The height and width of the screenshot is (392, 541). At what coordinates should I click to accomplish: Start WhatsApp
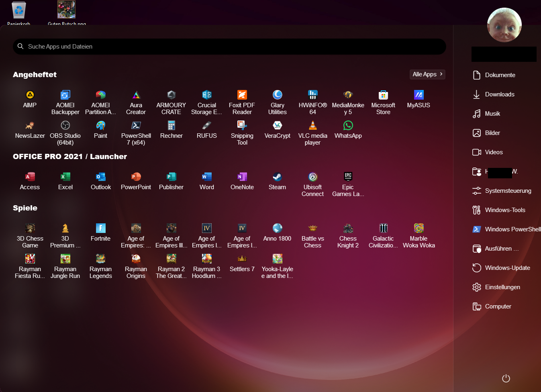point(348,130)
